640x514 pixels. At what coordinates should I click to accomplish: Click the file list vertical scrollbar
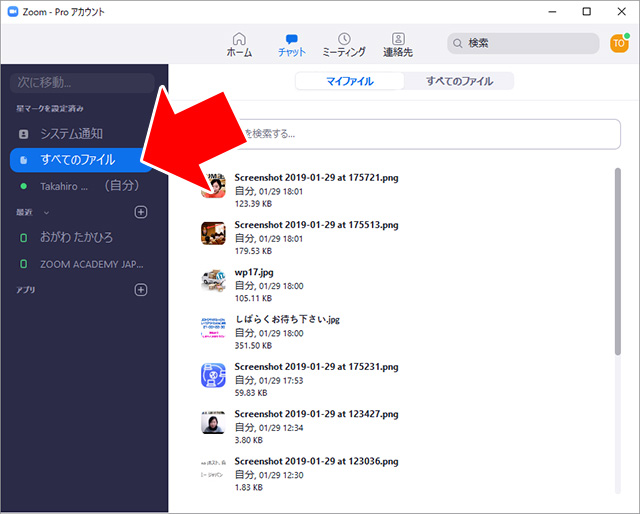point(617,260)
